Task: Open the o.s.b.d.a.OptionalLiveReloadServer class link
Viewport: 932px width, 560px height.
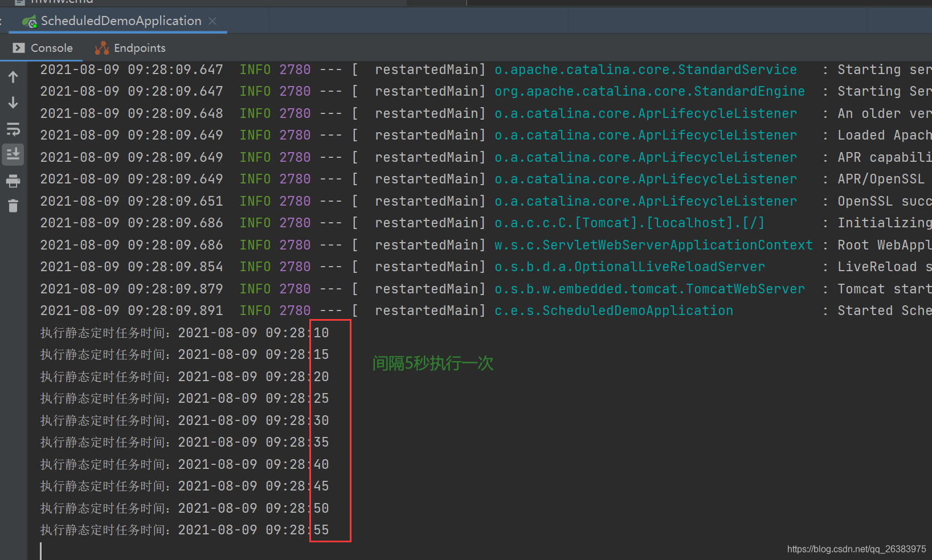Action: (x=629, y=267)
